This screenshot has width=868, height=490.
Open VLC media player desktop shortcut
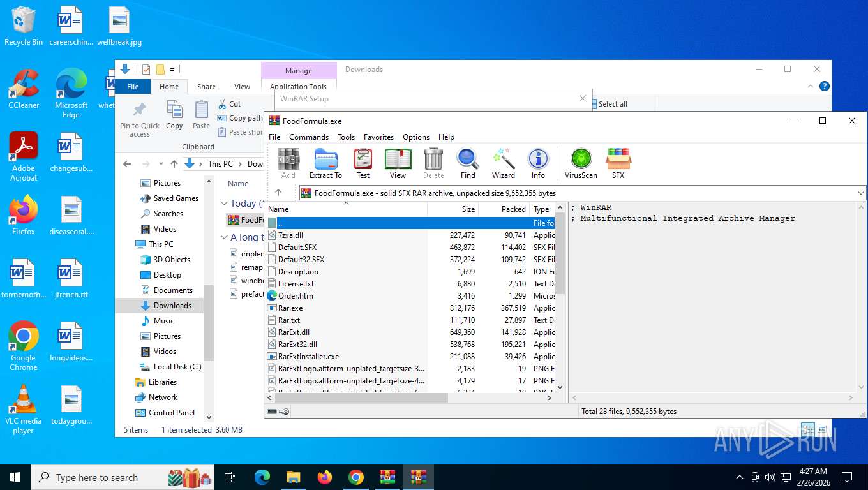pyautogui.click(x=24, y=410)
